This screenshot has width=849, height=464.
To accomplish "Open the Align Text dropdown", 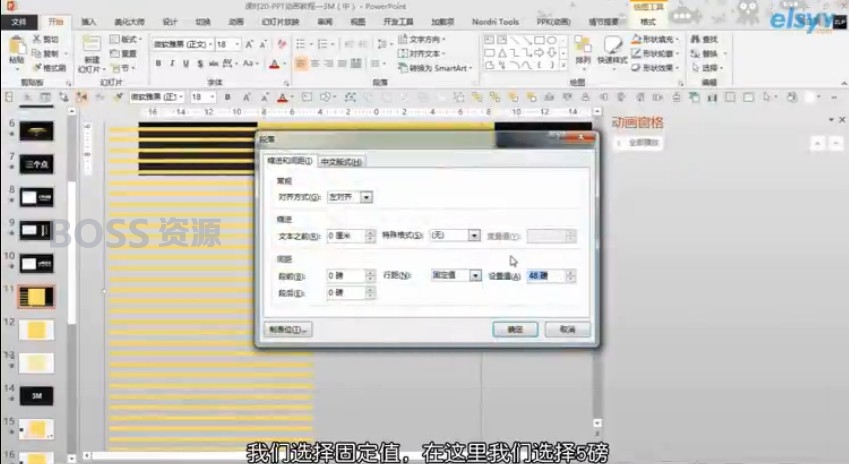I will (x=422, y=54).
